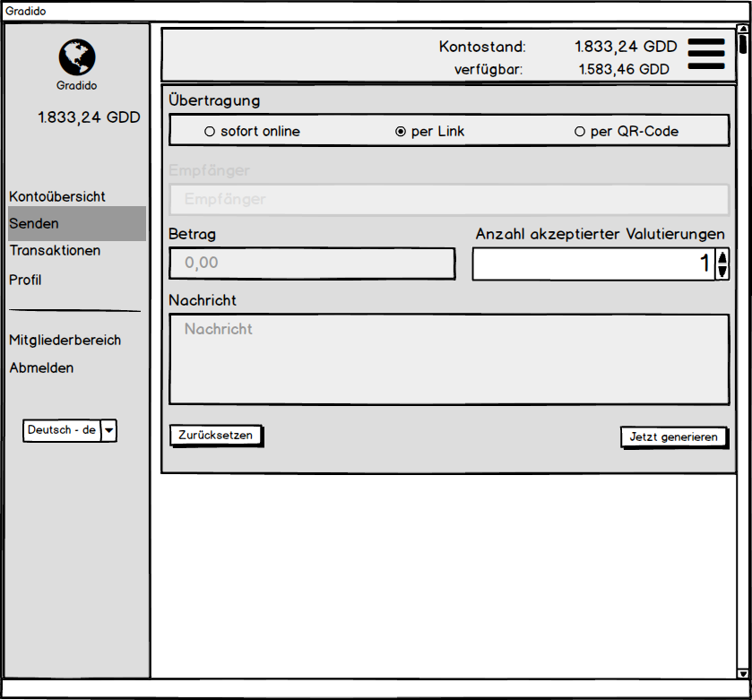Go to the Profil page

point(25,280)
